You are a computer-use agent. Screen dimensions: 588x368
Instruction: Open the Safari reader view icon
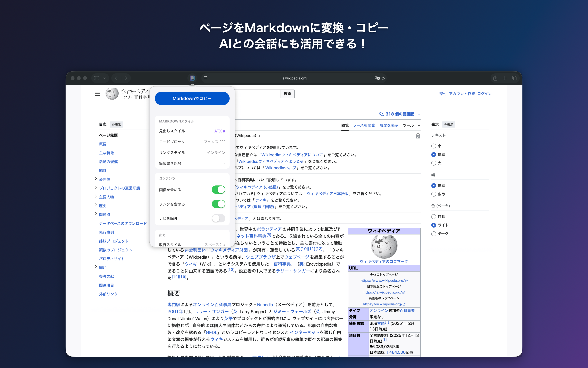pyautogui.click(x=205, y=78)
